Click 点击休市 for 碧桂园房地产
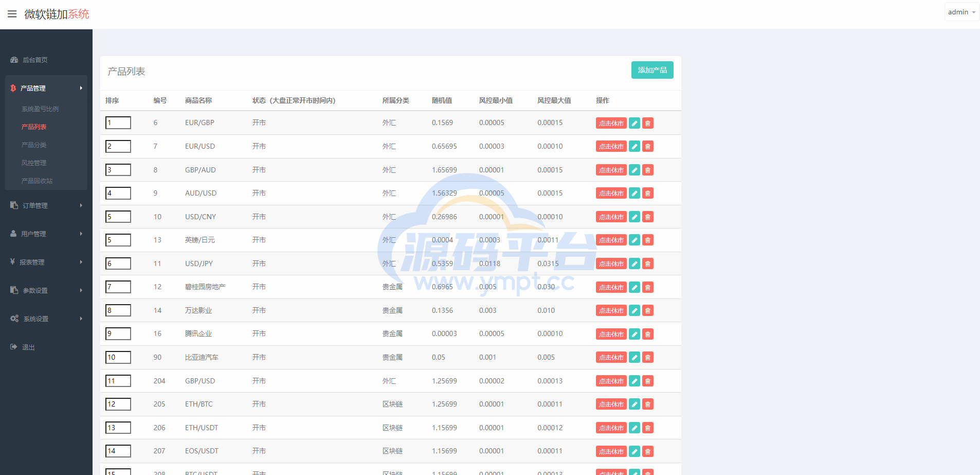This screenshot has height=475, width=980. (x=611, y=287)
